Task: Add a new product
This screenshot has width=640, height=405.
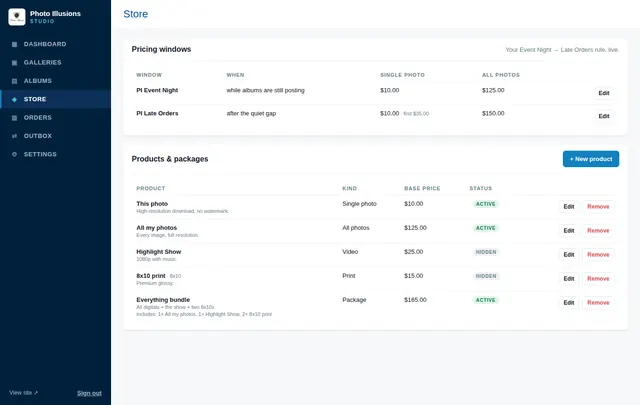Action: (x=591, y=159)
